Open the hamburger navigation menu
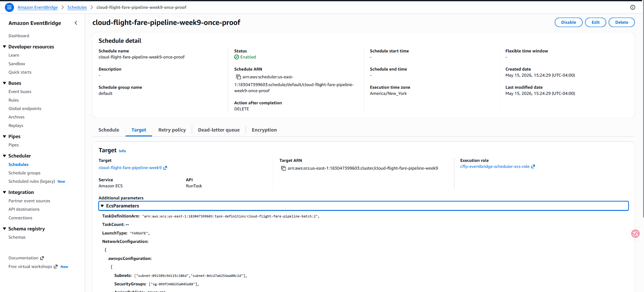Viewport: 644px width, 292px height. click(9, 7)
